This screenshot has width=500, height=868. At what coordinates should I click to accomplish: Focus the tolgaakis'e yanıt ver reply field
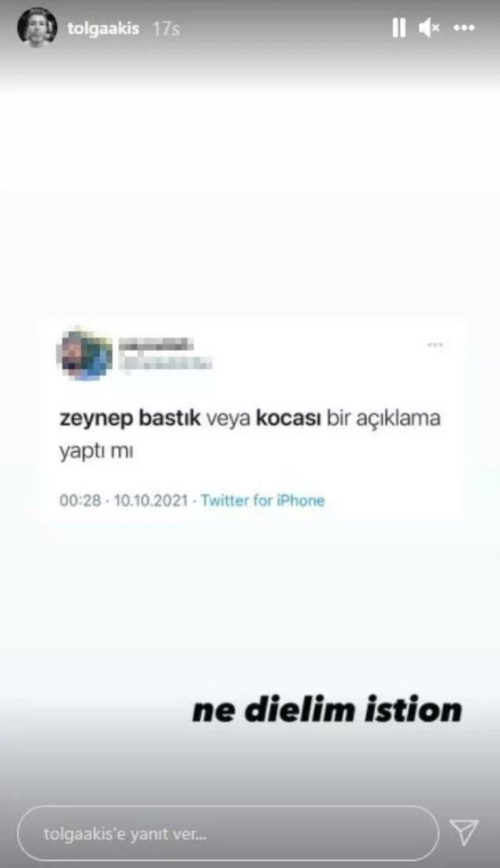[x=228, y=833]
